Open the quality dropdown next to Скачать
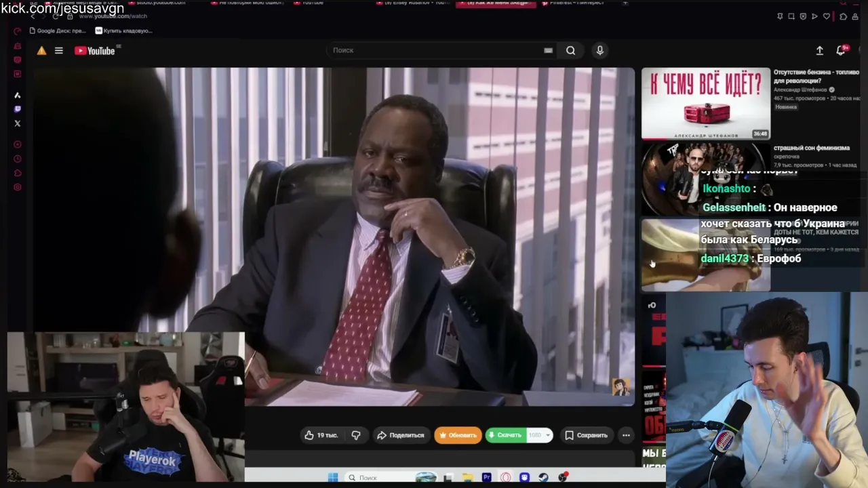This screenshot has width=868, height=488. (x=540, y=435)
